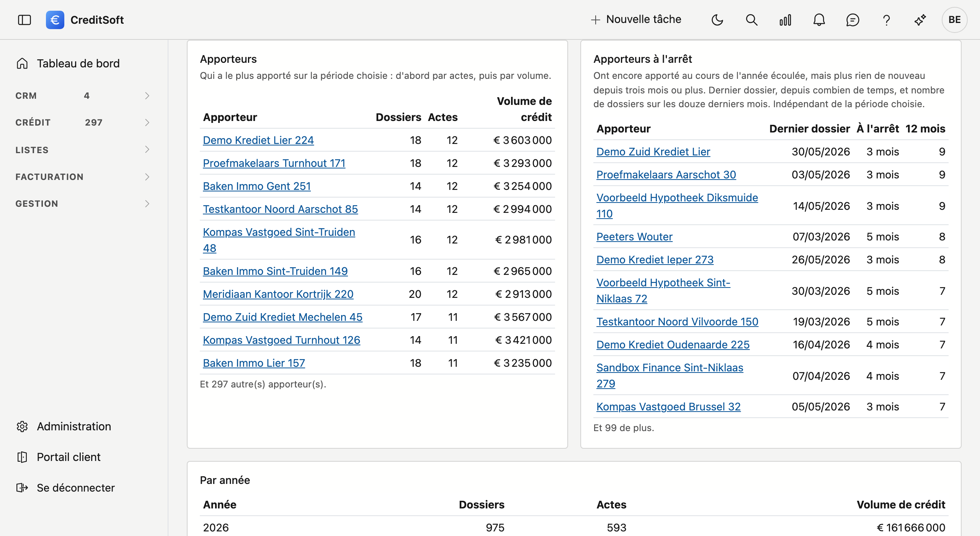The height and width of the screenshot is (536, 980).
Task: Toggle the sidebar panel icon
Action: click(24, 20)
